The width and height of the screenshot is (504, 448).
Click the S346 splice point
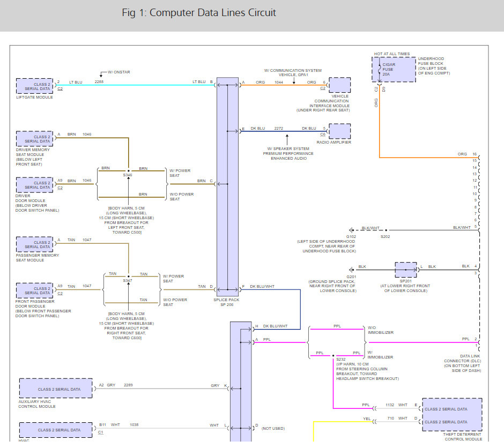pos(128,171)
